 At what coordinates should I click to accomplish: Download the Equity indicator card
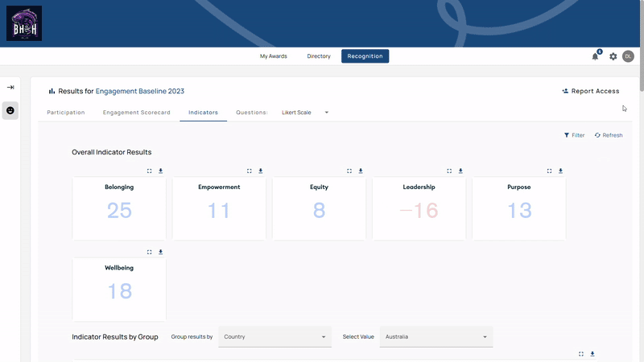coord(361,171)
